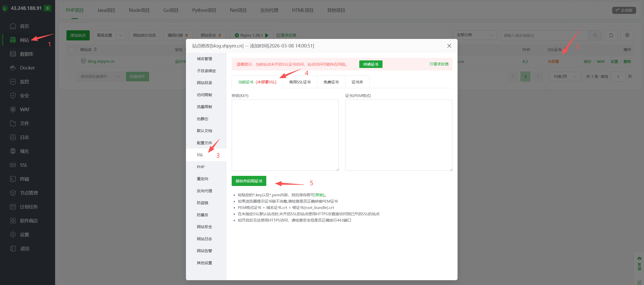
Task: Click the refresh list icon
Action: click(611, 35)
